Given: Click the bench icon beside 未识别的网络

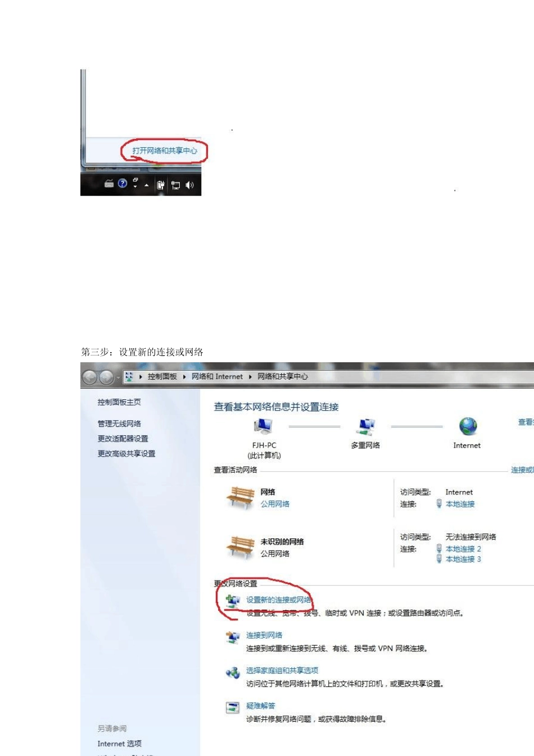Looking at the screenshot, I should coord(241,547).
